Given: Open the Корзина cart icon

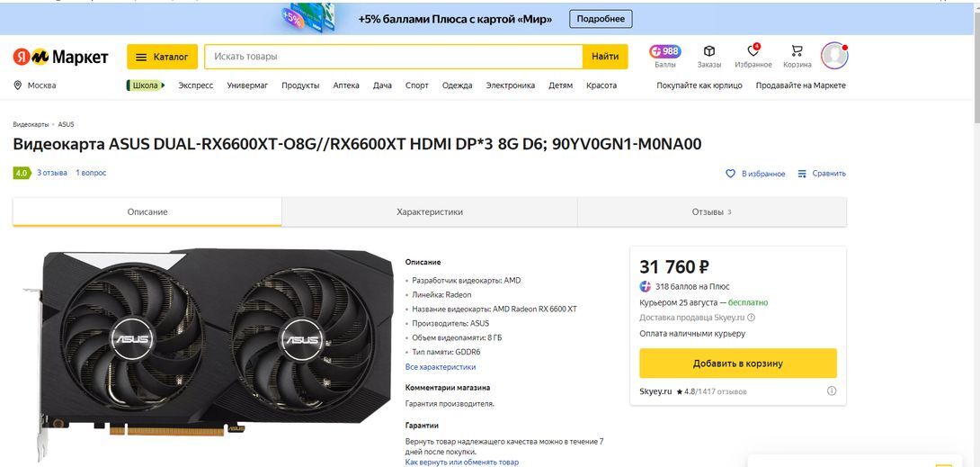Looking at the screenshot, I should (x=797, y=52).
